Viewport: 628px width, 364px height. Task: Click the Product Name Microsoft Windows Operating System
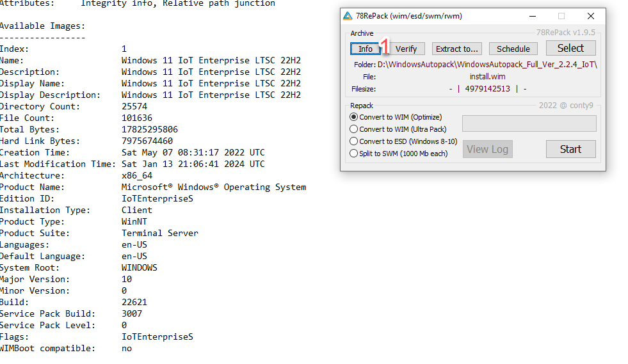pyautogui.click(x=213, y=187)
